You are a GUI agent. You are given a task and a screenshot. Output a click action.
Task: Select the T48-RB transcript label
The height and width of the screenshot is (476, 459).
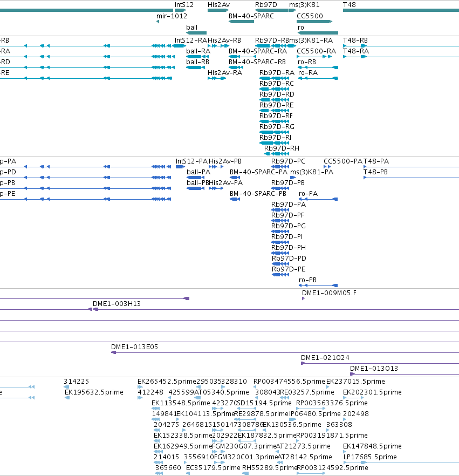pos(355,40)
